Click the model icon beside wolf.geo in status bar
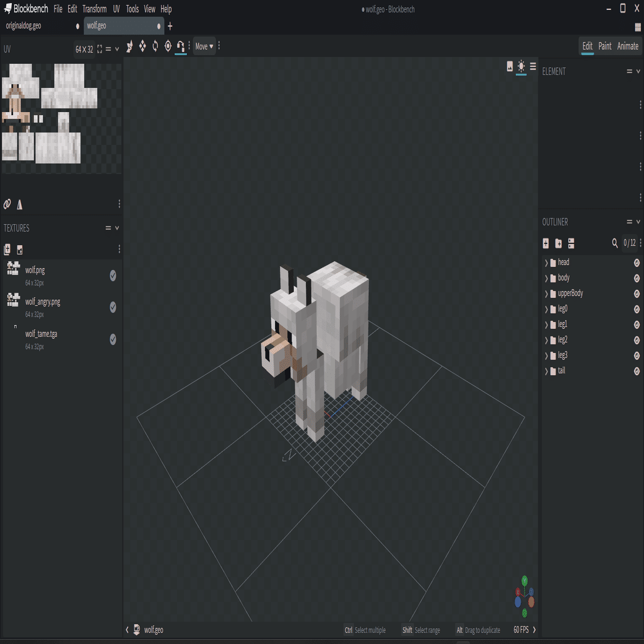644x644 pixels. pyautogui.click(x=137, y=630)
